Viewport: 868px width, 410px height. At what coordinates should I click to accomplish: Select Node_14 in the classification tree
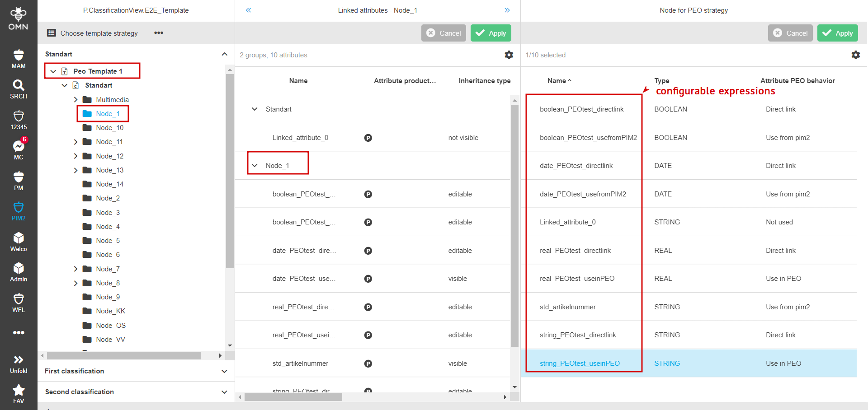[x=108, y=184]
